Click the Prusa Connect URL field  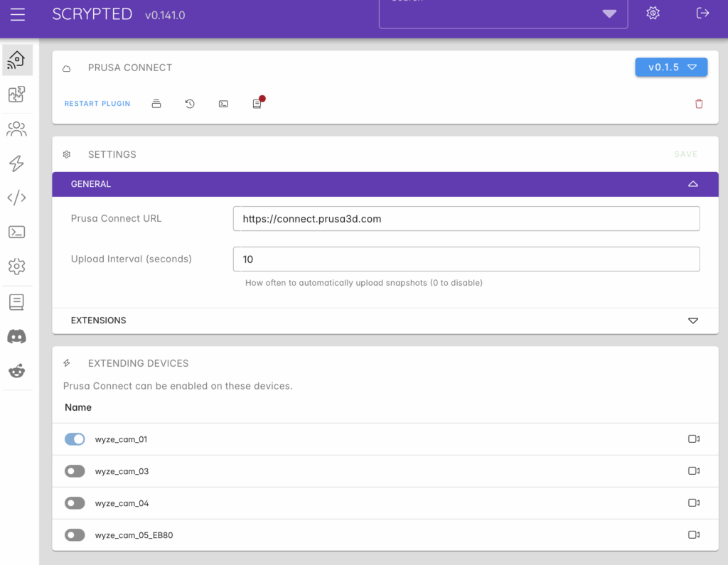[x=466, y=219]
